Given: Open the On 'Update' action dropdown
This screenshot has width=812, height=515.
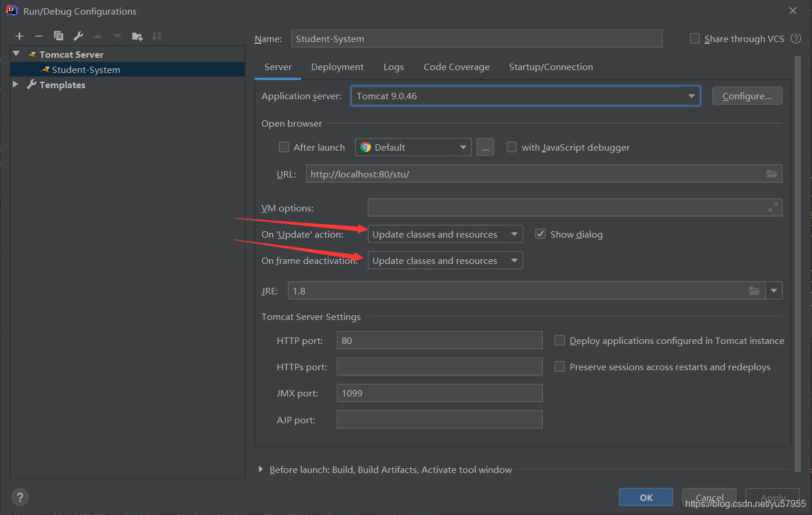Looking at the screenshot, I should pyautogui.click(x=445, y=234).
